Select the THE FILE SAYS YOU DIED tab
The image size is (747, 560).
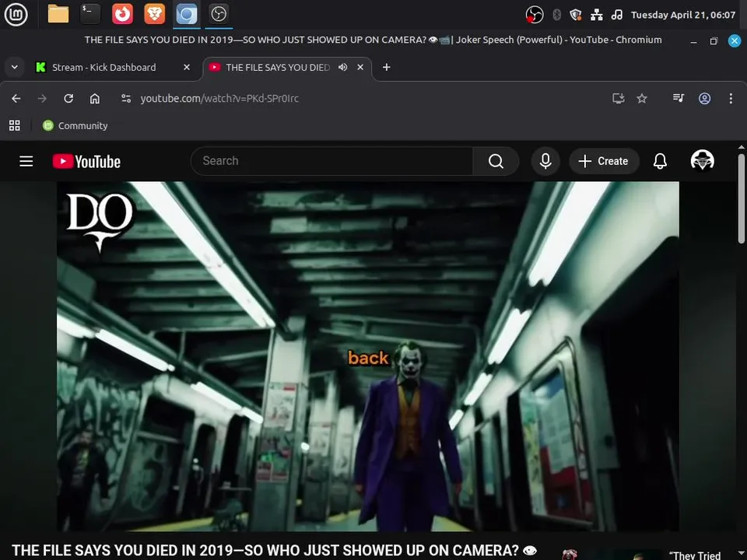click(278, 68)
